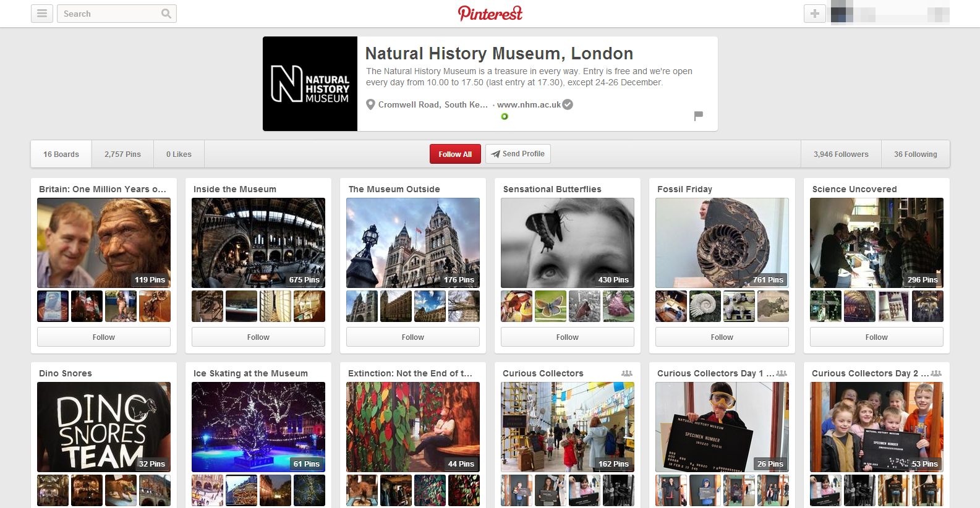The image size is (980, 508).
Task: Click the Pinterest logo
Action: tap(490, 13)
